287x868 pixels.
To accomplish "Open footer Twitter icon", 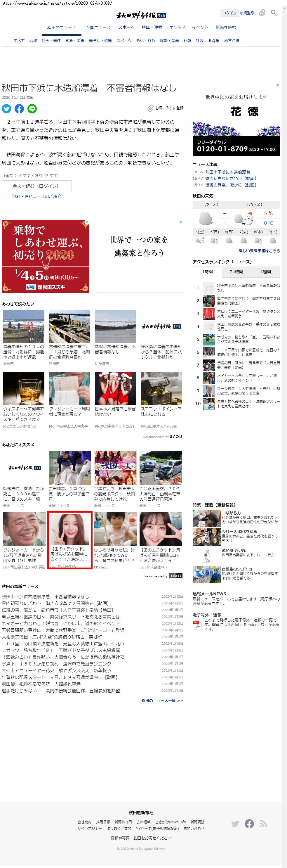I will pos(235,824).
